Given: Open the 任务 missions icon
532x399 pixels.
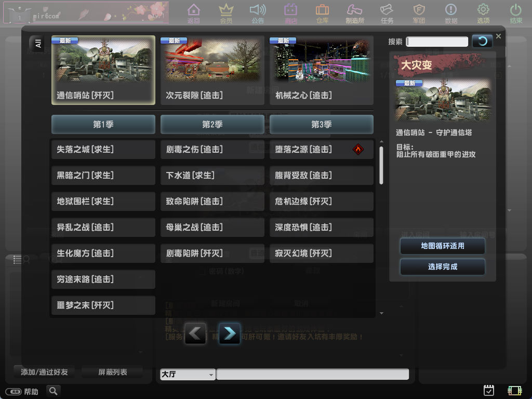Looking at the screenshot, I should pos(387,13).
